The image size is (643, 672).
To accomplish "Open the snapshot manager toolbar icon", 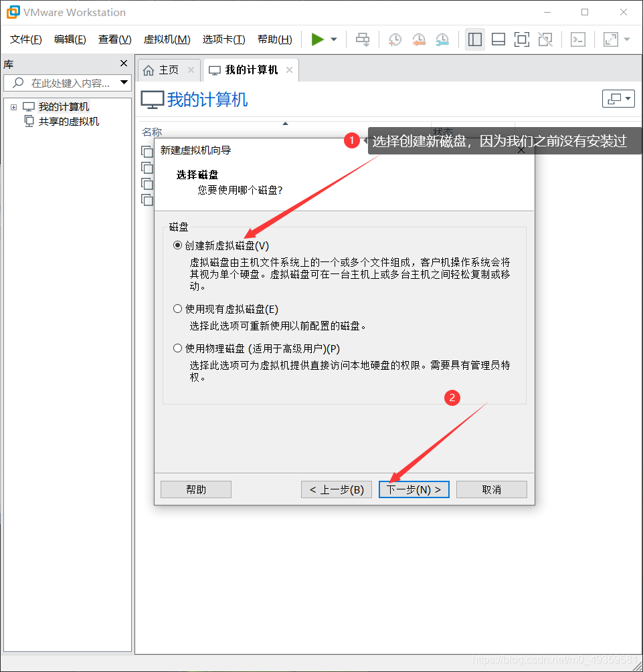I will click(x=442, y=39).
